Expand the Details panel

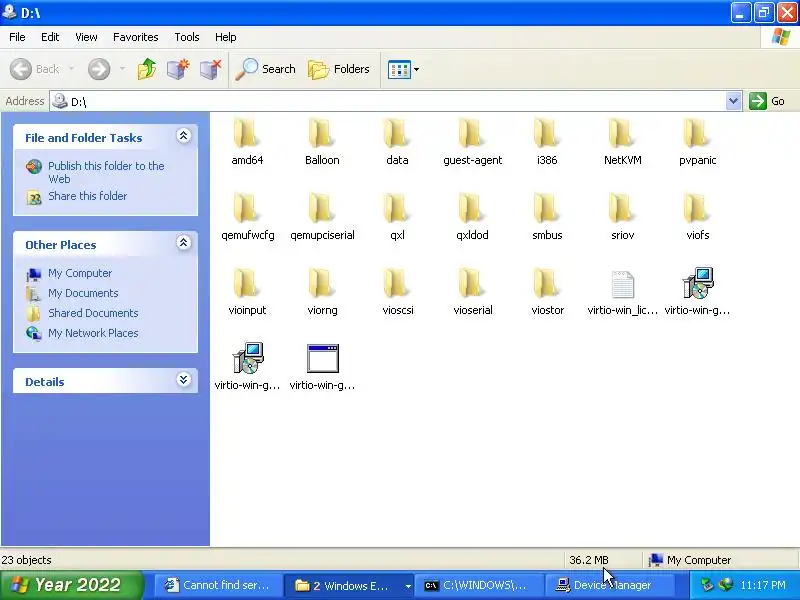coord(184,379)
